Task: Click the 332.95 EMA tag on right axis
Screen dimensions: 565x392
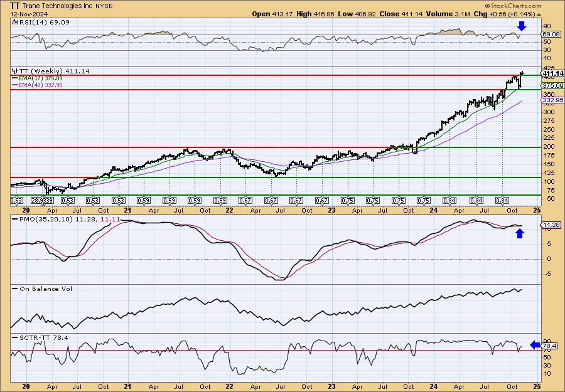Action: click(x=553, y=100)
